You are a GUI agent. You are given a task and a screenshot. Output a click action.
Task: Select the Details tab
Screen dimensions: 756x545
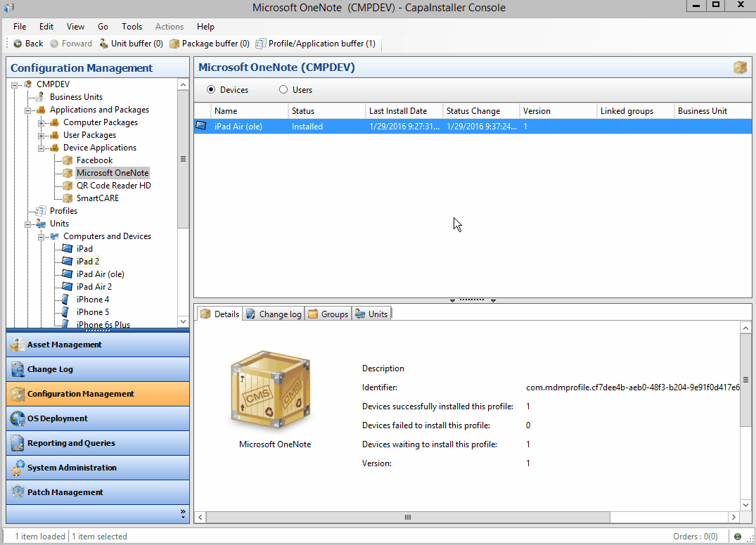click(x=219, y=314)
